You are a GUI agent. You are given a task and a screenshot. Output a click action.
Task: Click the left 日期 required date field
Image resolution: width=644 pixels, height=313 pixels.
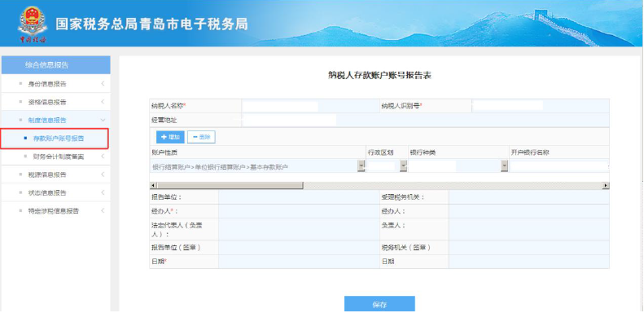pos(299,262)
